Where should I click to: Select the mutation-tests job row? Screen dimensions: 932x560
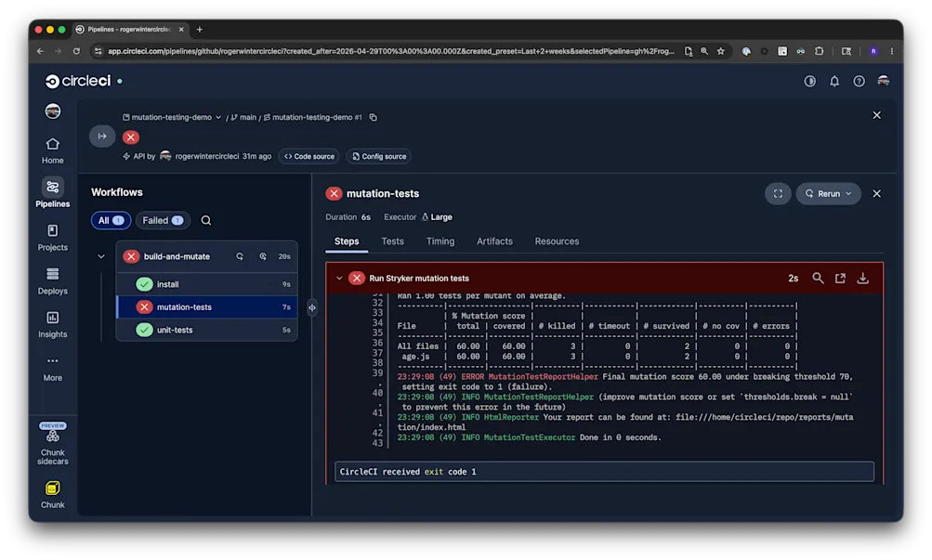pyautogui.click(x=206, y=307)
